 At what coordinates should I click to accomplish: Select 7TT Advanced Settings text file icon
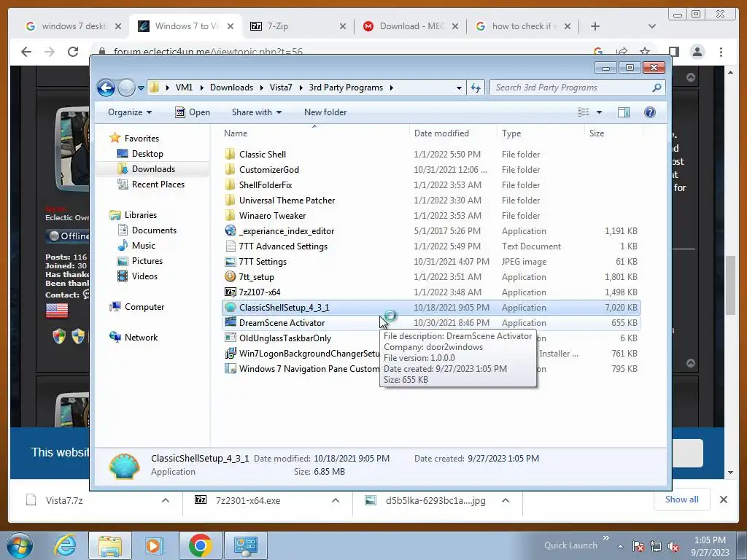pos(230,246)
